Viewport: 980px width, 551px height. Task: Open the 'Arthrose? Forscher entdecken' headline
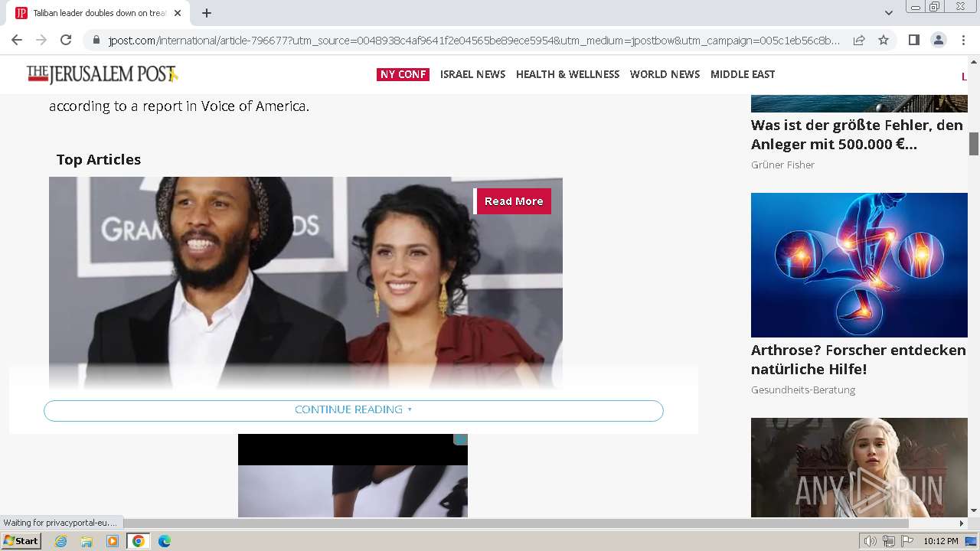[x=858, y=360]
